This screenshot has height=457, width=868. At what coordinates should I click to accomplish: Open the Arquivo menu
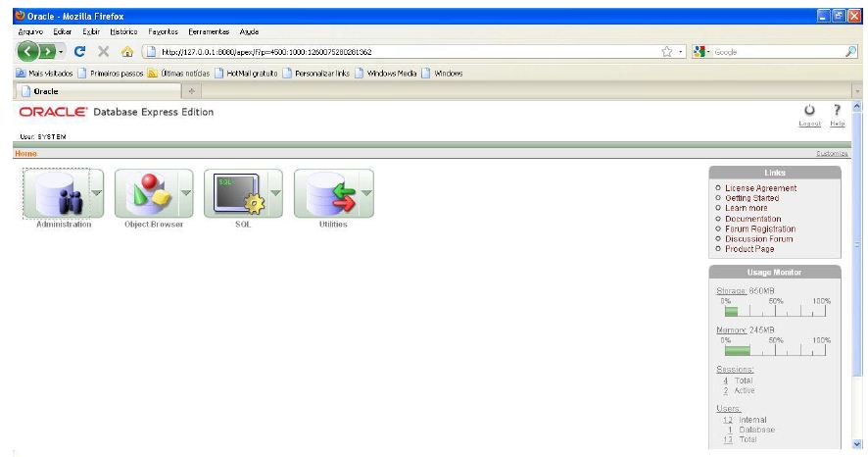(30, 32)
